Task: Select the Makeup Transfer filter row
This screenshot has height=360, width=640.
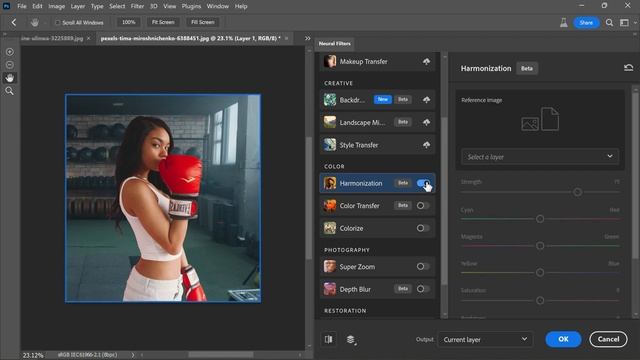Action: [377, 62]
